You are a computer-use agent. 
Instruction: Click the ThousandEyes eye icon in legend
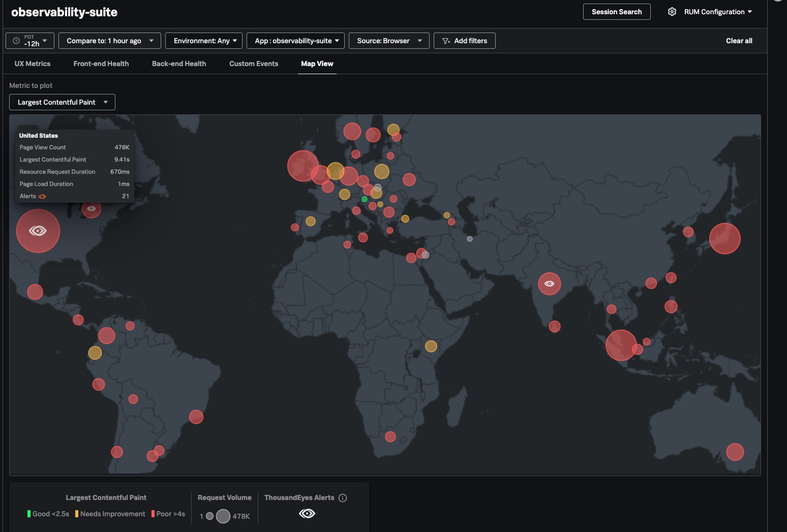pos(307,514)
